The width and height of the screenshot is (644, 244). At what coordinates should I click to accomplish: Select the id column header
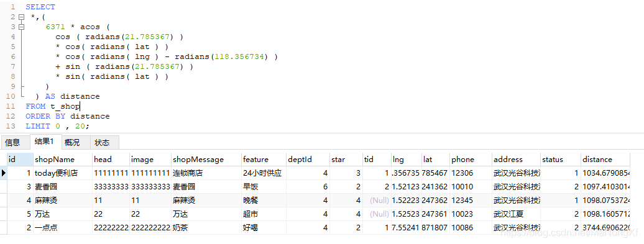[x=20, y=160]
